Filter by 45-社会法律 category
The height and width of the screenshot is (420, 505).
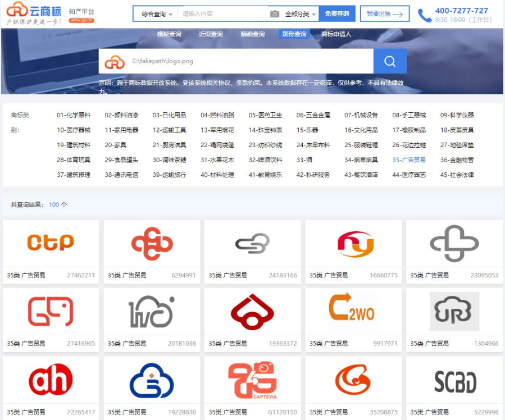click(x=457, y=175)
